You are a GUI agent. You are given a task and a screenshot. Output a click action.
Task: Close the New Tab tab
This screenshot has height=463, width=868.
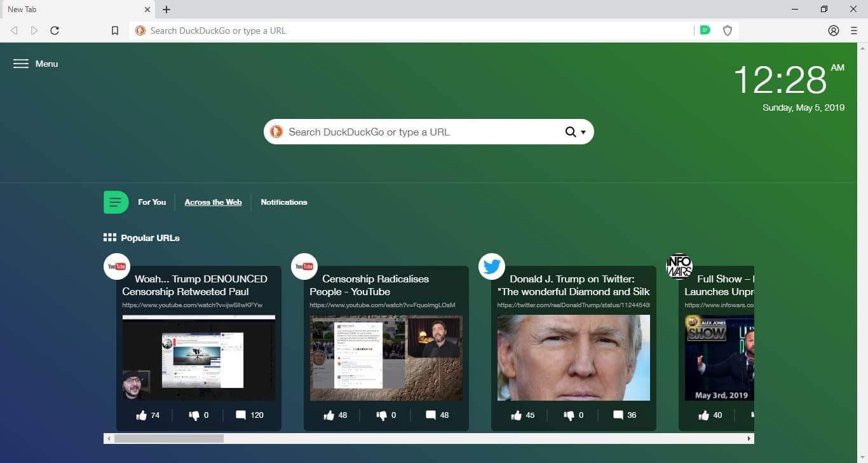[147, 10]
